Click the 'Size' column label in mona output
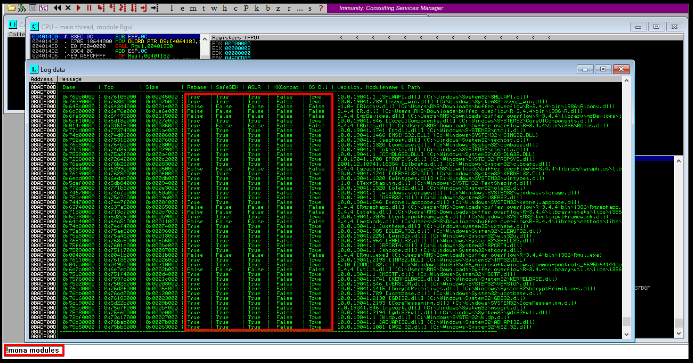 coord(152,87)
